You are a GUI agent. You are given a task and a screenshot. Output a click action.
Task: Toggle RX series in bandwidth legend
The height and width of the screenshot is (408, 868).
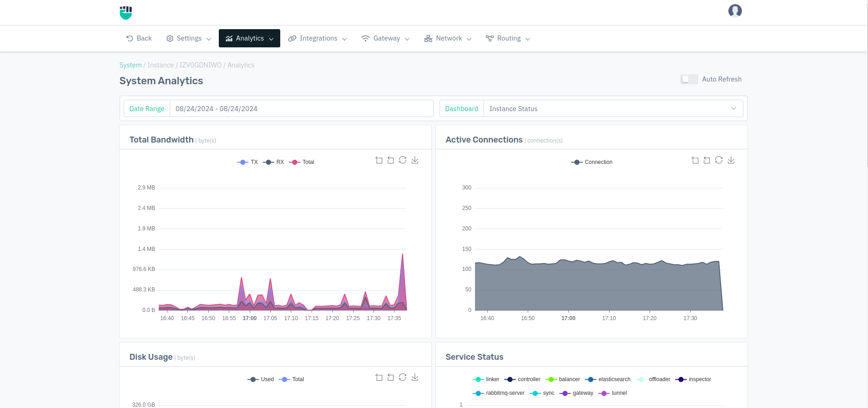273,162
